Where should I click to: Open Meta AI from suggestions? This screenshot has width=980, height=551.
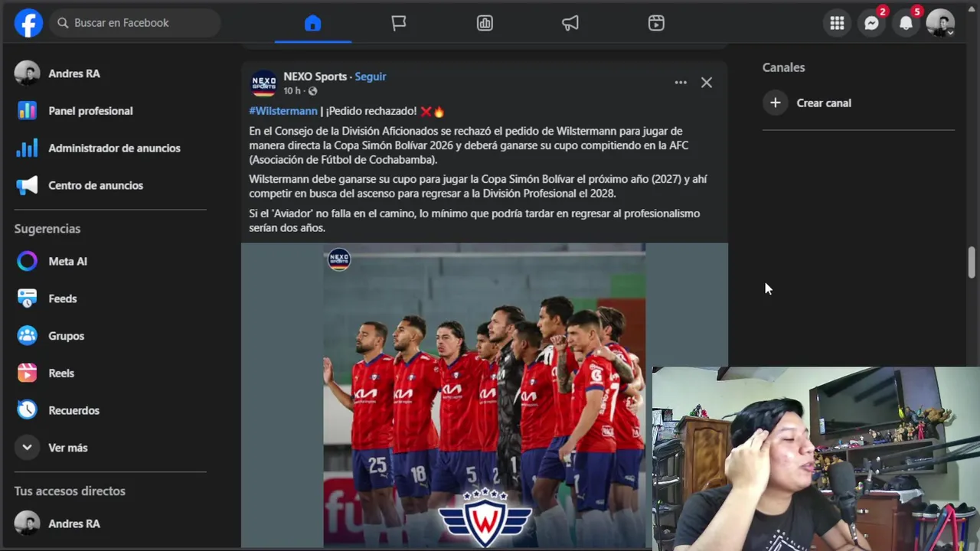[x=110, y=261]
